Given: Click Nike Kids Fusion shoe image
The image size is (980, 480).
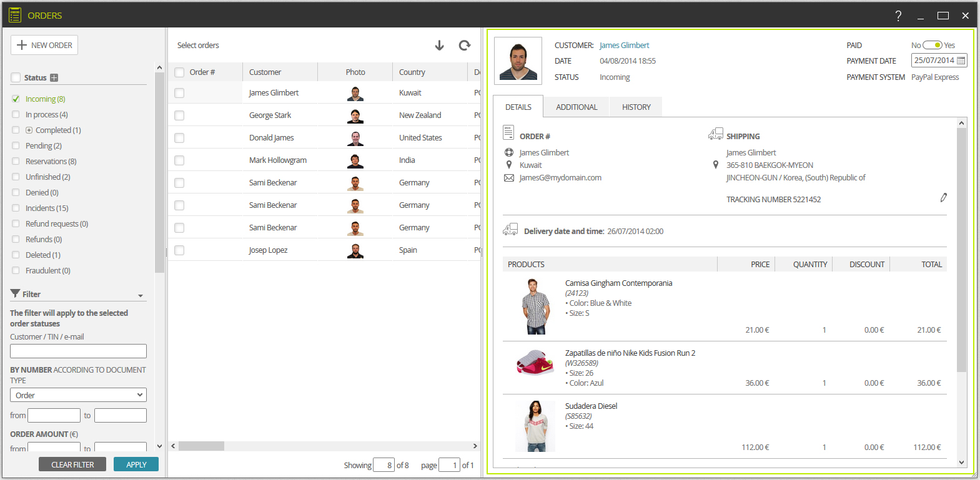Looking at the screenshot, I should 535,363.
